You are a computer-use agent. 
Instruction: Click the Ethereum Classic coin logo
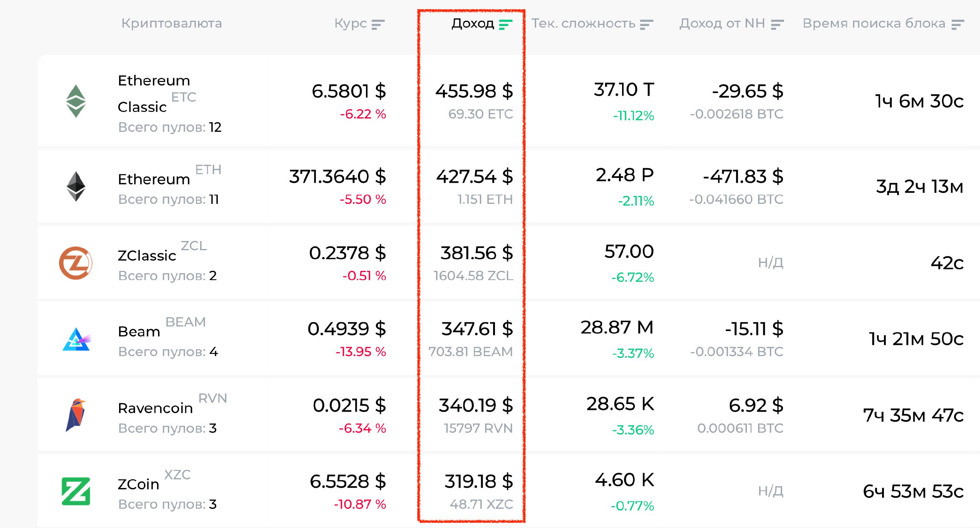pos(76,101)
